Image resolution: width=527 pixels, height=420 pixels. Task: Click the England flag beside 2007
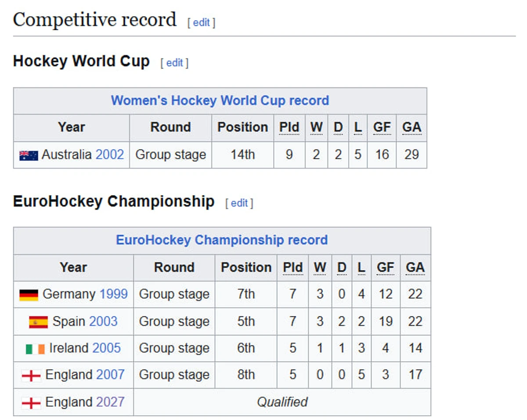31,376
